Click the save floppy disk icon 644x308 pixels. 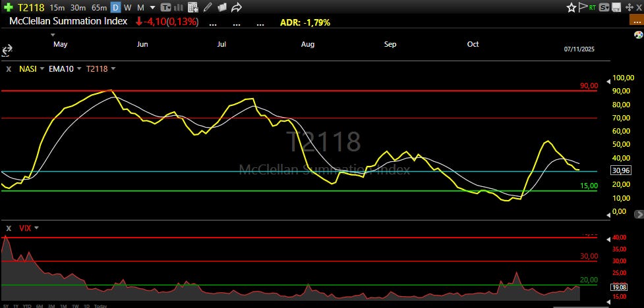pyautogui.click(x=616, y=7)
